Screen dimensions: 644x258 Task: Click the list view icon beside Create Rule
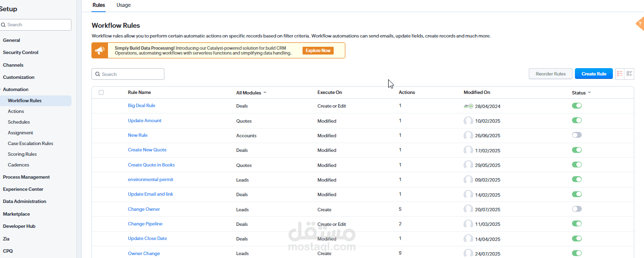tap(620, 74)
